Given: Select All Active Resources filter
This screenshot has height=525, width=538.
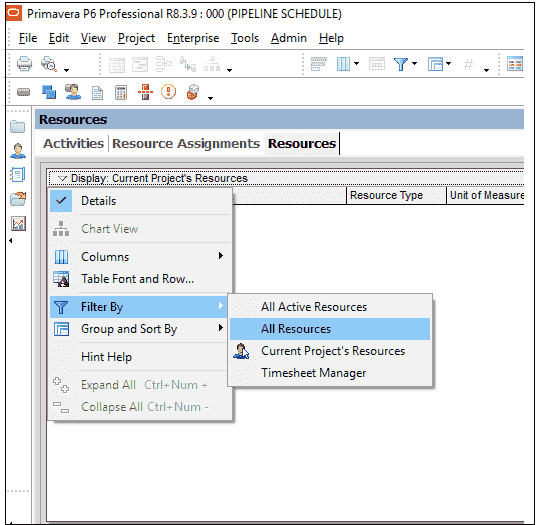Looking at the screenshot, I should pyautogui.click(x=330, y=307).
